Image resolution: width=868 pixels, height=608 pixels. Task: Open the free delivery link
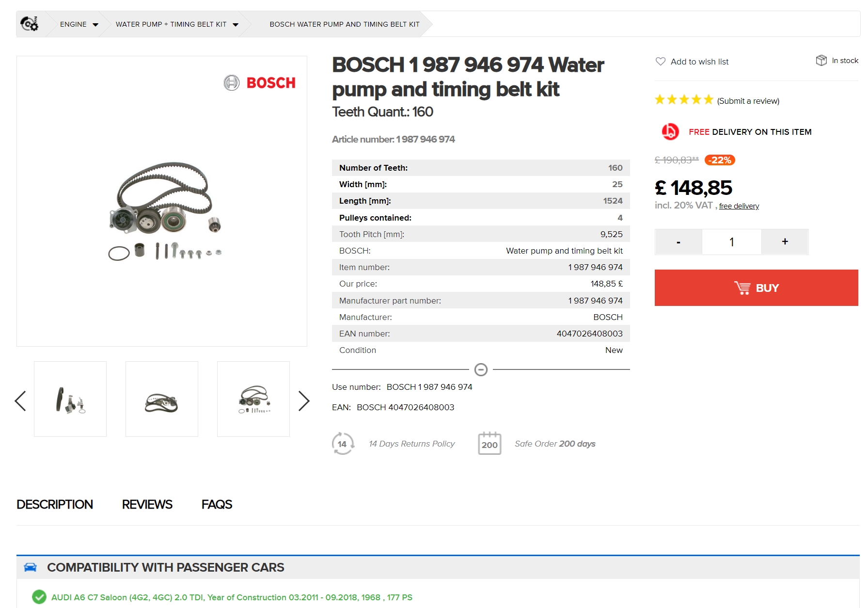(x=739, y=206)
